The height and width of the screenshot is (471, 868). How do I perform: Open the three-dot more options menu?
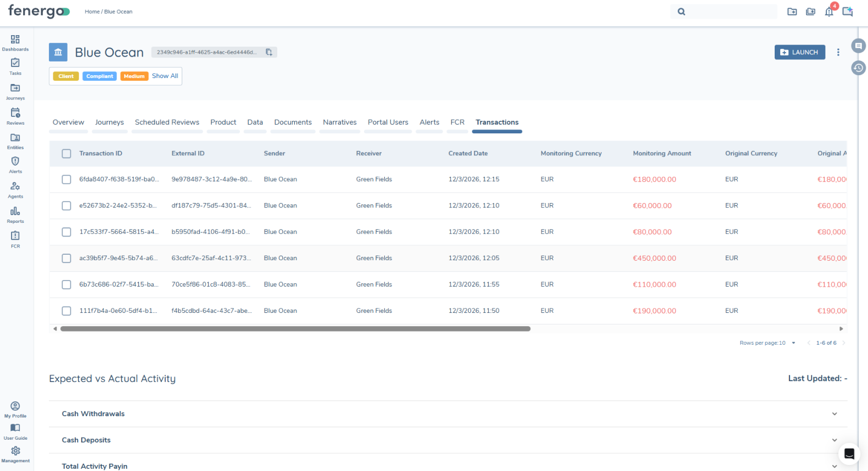click(838, 52)
